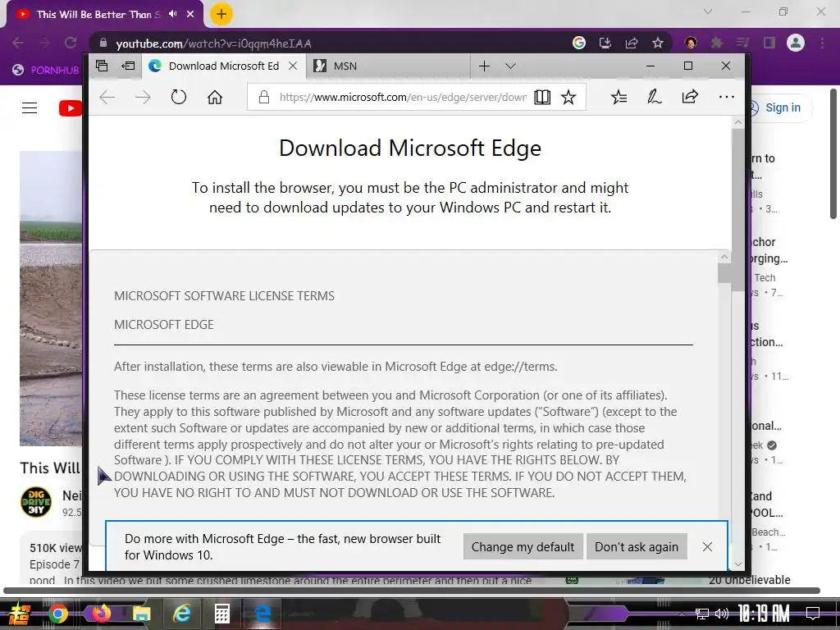Go back in Chrome window
This screenshot has height=630, width=840.
point(18,43)
